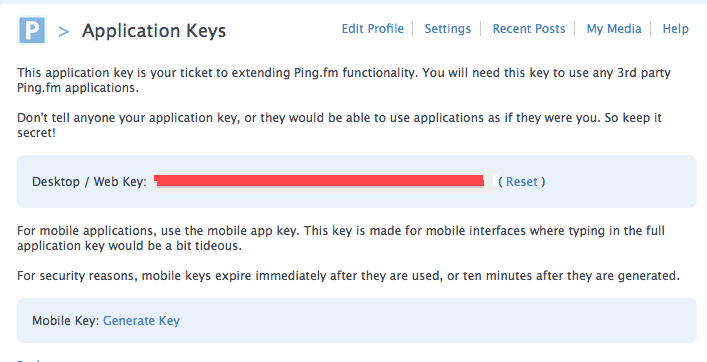Image resolution: width=707 pixels, height=362 pixels.
Task: Click the text about mobile keys expiring
Action: (348, 275)
